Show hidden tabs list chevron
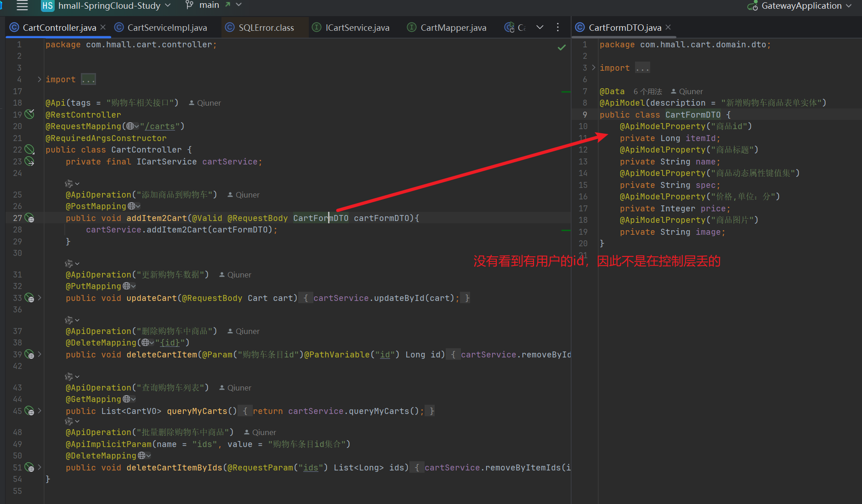 540,28
